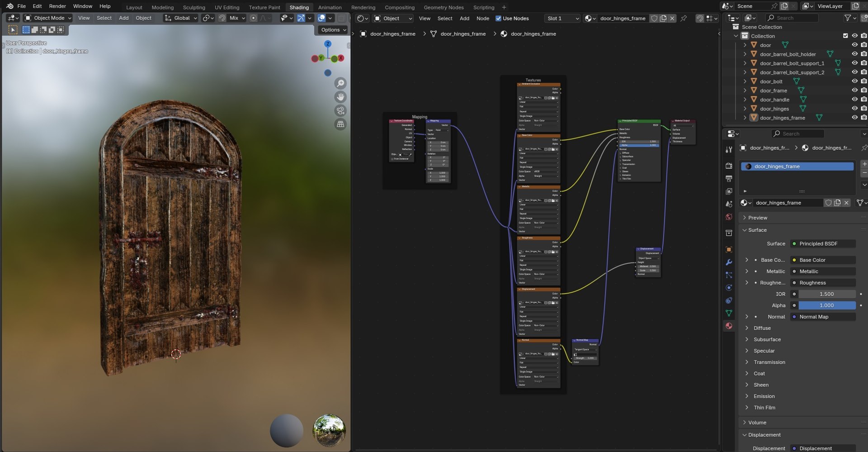868x452 pixels.
Task: Select door_hinges_frame material slot in list
Action: (x=797, y=167)
